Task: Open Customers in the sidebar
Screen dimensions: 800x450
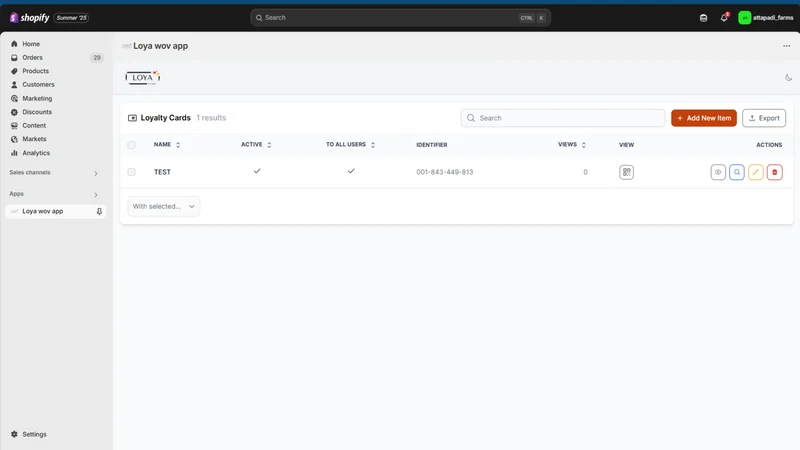Action: (x=38, y=85)
